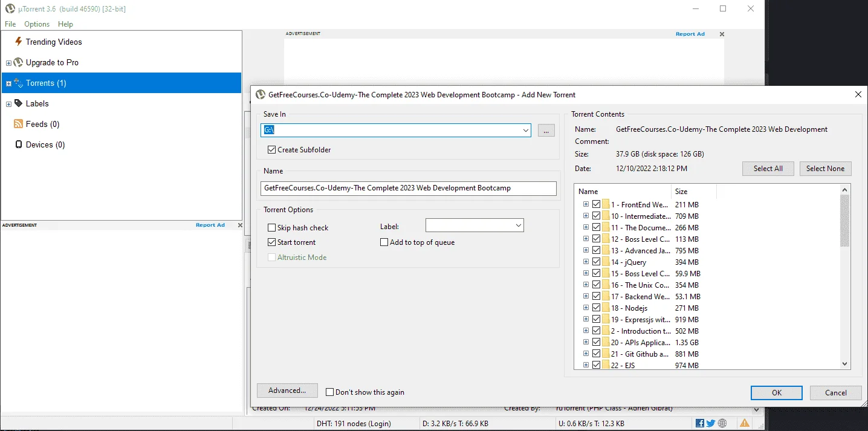Click the globe icon in status bar

point(722,423)
